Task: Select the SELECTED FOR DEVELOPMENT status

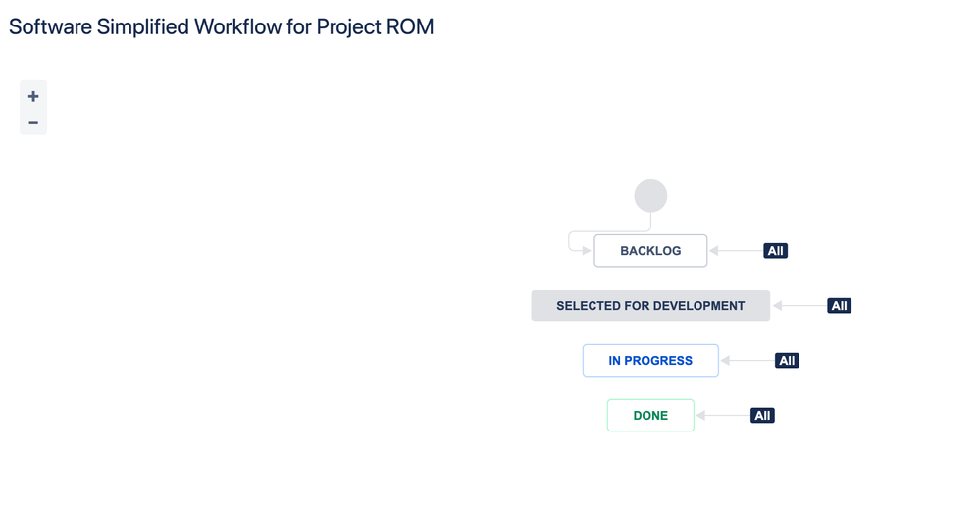Action: (x=650, y=306)
